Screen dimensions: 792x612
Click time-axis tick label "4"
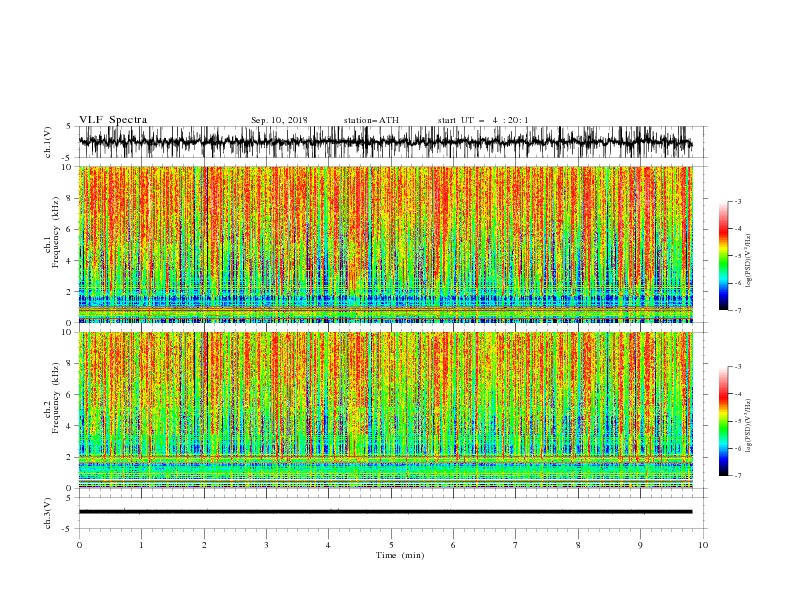click(328, 545)
